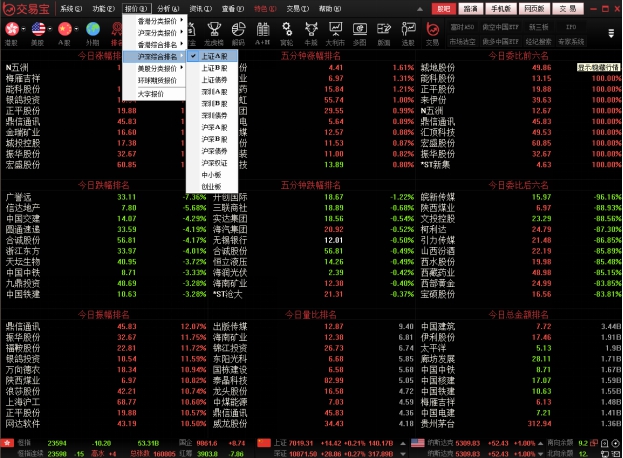Viewport: 623px width, 458px height.
Task: Expand the 香港分类报价 submenu
Action: click(157, 20)
